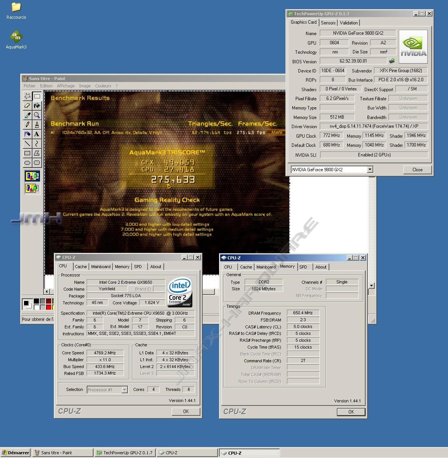The image size is (448, 476).
Task: Select the Pencil tool in Paint
Action: pyautogui.click(x=27, y=125)
